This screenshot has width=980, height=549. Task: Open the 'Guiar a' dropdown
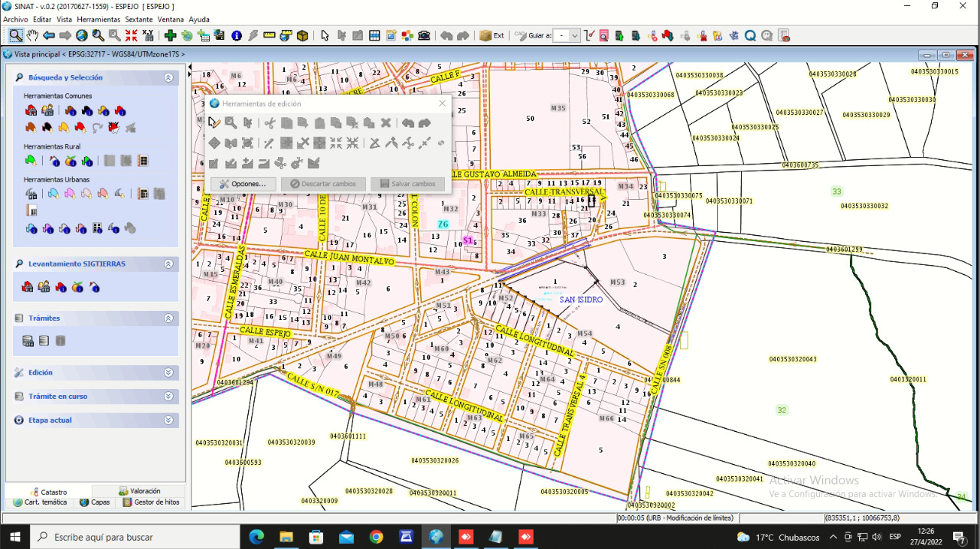click(575, 35)
